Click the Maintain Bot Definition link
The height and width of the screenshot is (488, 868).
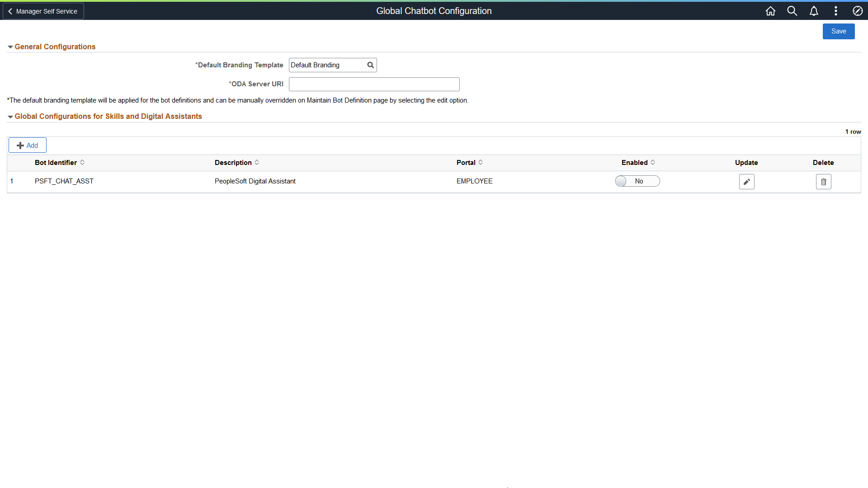(338, 100)
